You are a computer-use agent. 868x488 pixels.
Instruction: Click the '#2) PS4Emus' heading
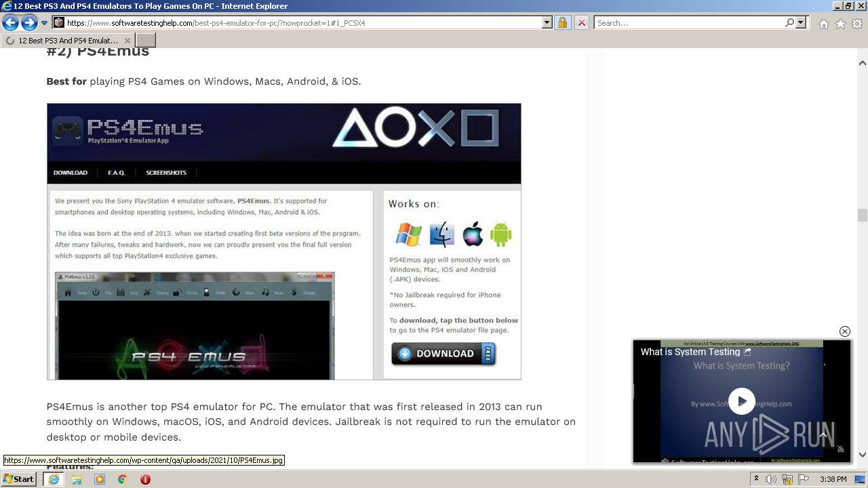click(x=98, y=52)
